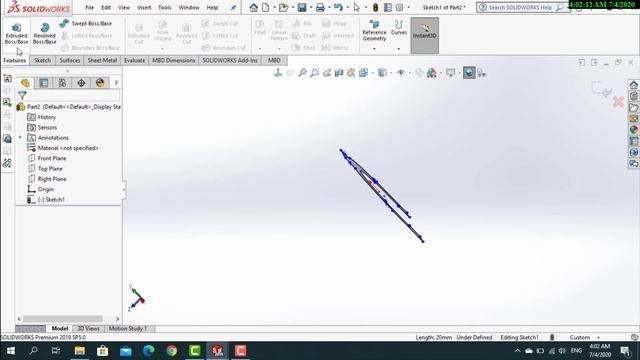The image size is (640, 360).
Task: Switch to the Motion Study 1 tab
Action: coord(127,329)
